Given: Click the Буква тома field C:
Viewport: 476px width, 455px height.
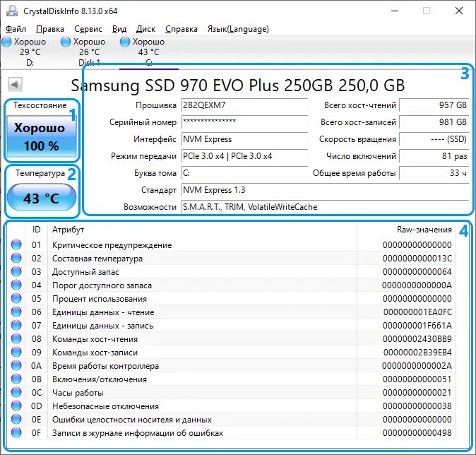Looking at the screenshot, I should coord(244,173).
